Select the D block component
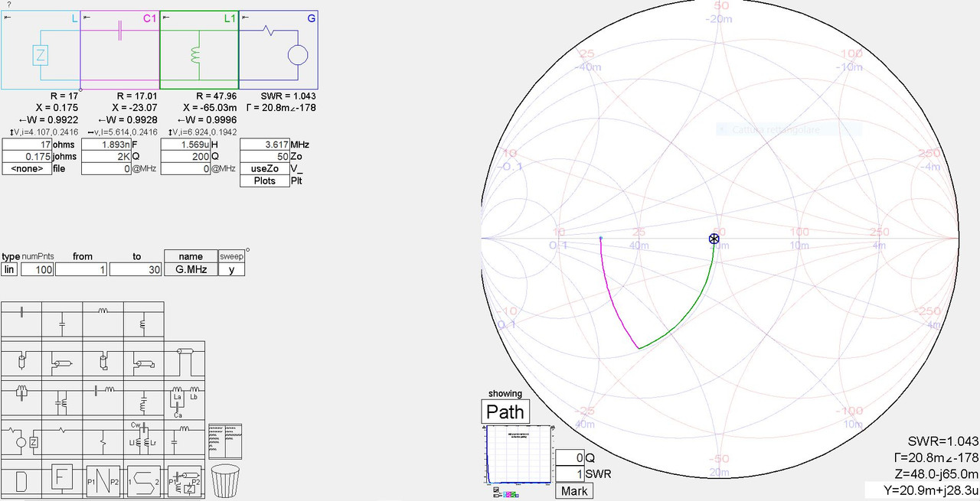 tap(21, 480)
